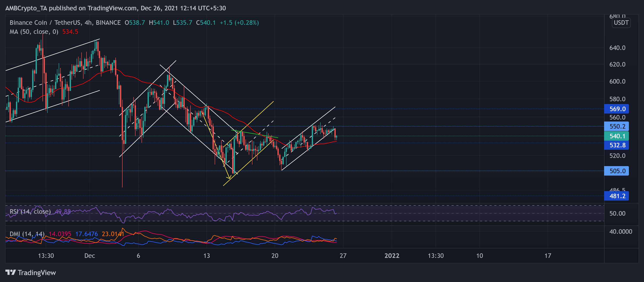
Task: Select the 481.2 price level label
Action: click(616, 196)
